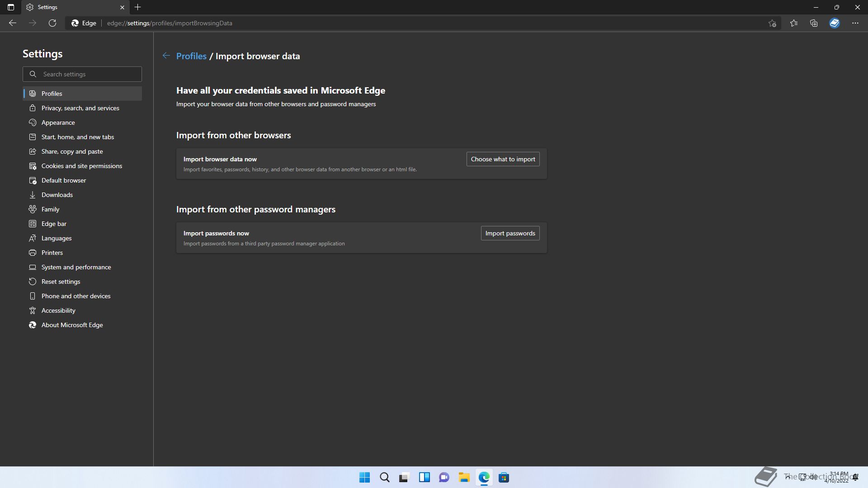This screenshot has height=488, width=868.
Task: Go back using the browser back arrow
Action: tap(13, 23)
